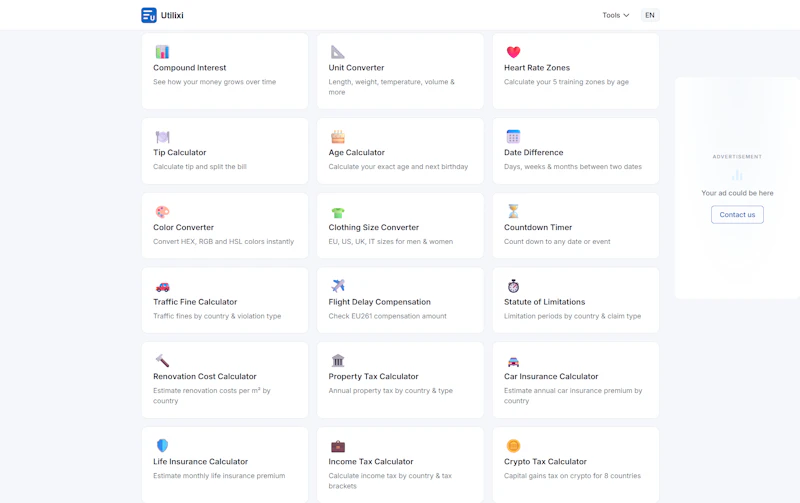Image resolution: width=800 pixels, height=503 pixels.
Task: Click 'Calculate tip and split the bill' text
Action: 199,166
